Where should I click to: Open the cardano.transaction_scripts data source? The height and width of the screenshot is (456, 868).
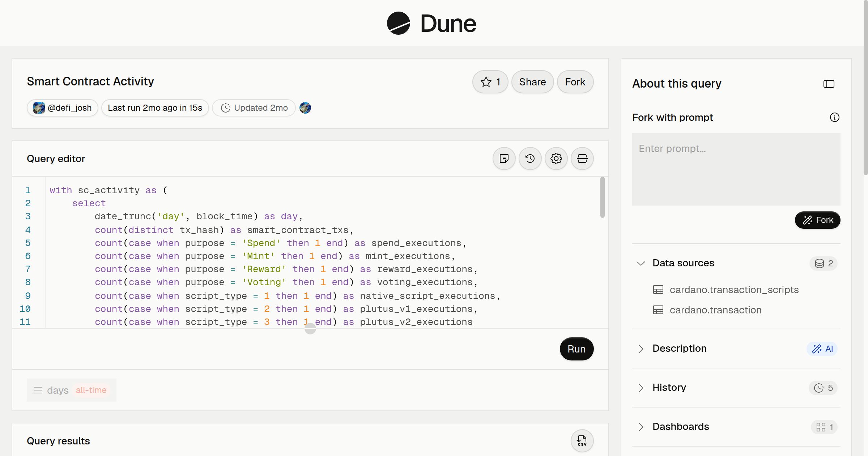[x=734, y=290]
